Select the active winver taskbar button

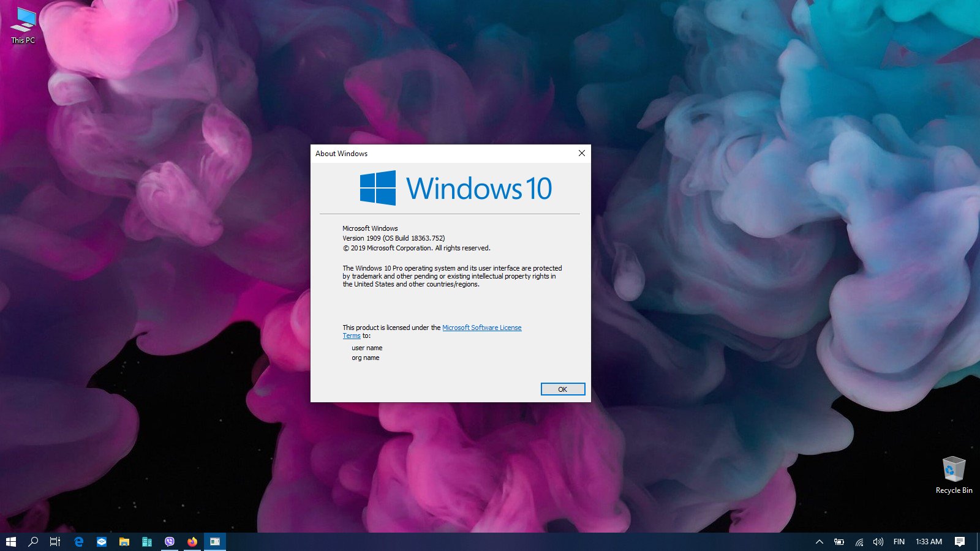coord(215,542)
